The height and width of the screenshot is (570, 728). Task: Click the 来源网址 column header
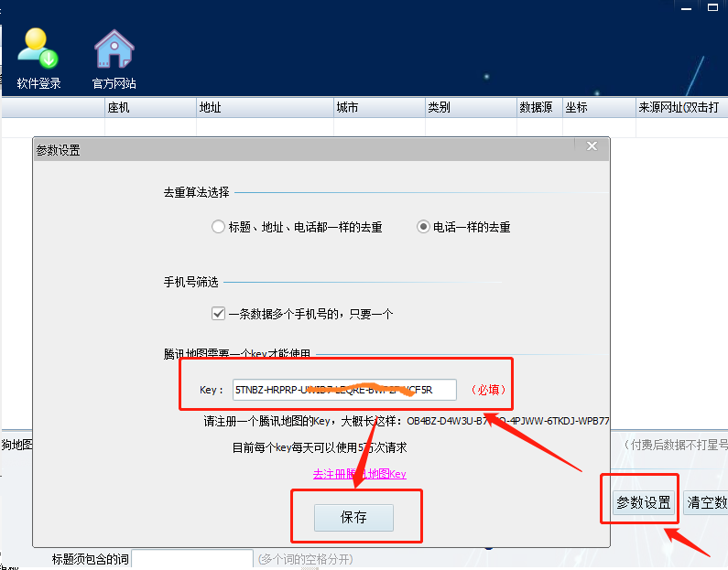click(x=680, y=108)
